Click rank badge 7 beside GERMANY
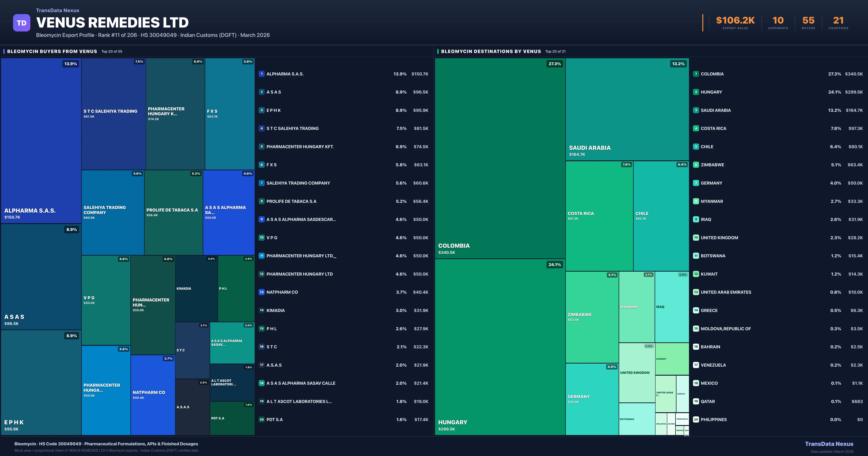868x456 pixels. pyautogui.click(x=696, y=183)
